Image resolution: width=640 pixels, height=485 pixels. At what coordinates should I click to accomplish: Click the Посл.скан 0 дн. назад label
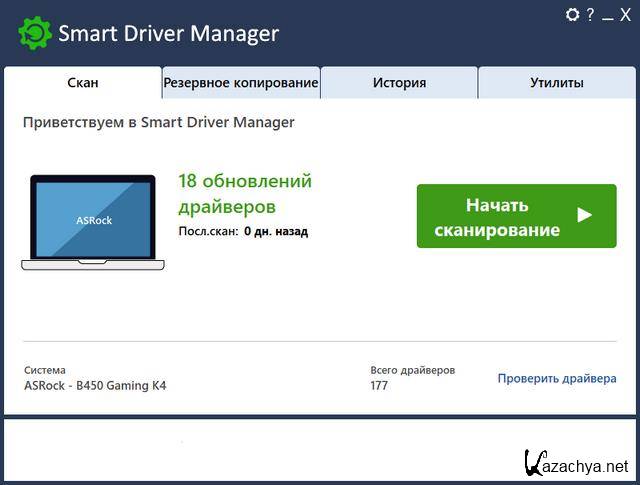(x=243, y=231)
